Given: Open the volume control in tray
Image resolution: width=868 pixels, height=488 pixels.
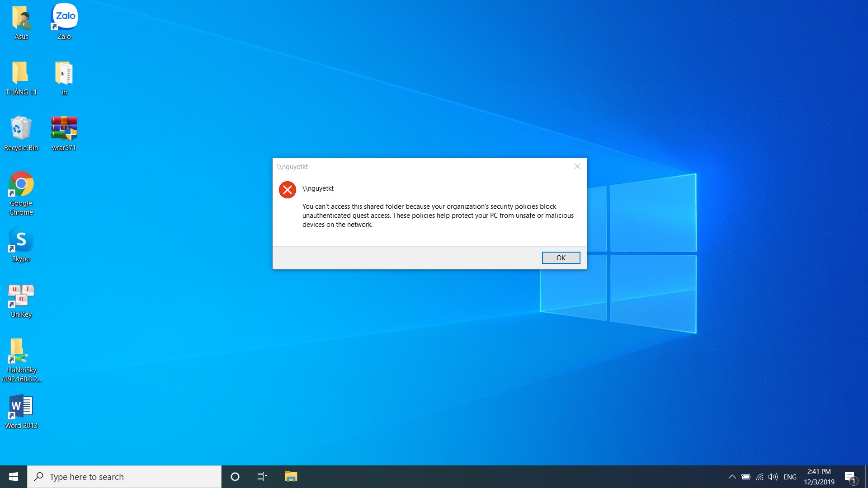Looking at the screenshot, I should [x=773, y=477].
